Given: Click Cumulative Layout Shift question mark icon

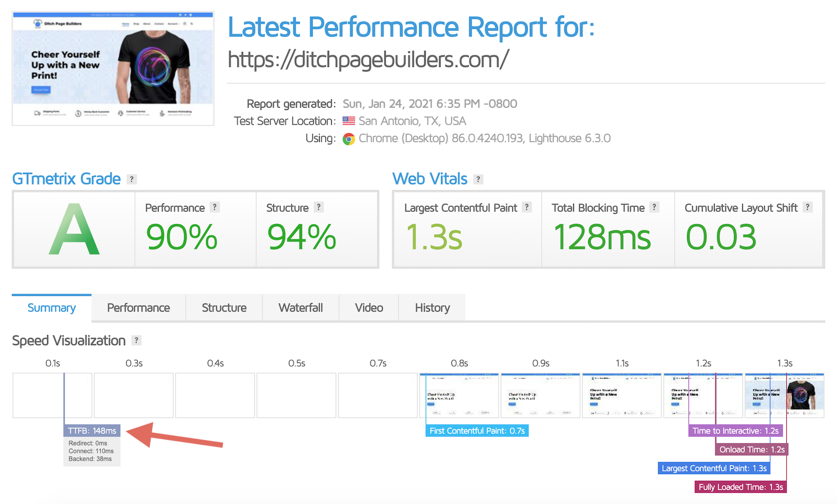Looking at the screenshot, I should point(807,207).
